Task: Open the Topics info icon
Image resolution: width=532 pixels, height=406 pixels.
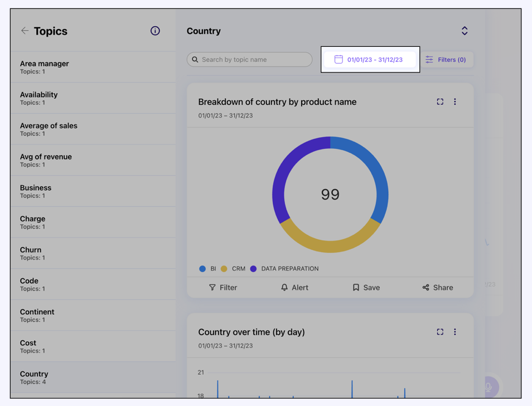Action: [x=155, y=31]
